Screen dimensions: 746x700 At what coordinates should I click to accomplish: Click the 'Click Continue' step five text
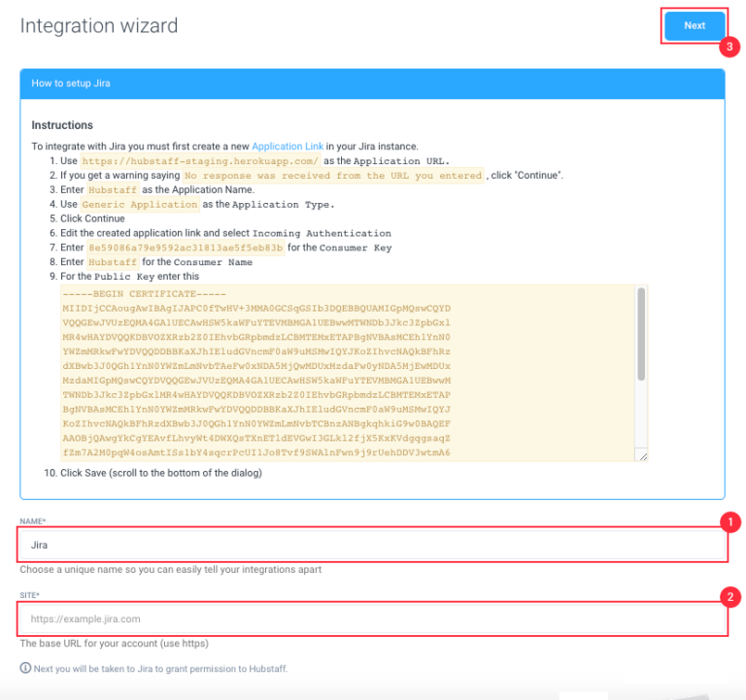(92, 218)
